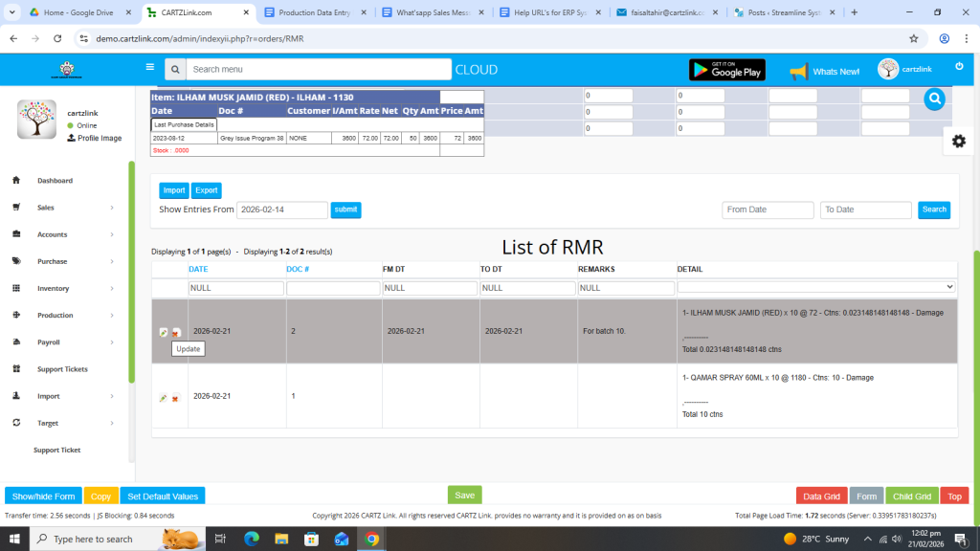The height and width of the screenshot is (551, 980).
Task: Click the edit pencil for doc 1
Action: click(163, 398)
